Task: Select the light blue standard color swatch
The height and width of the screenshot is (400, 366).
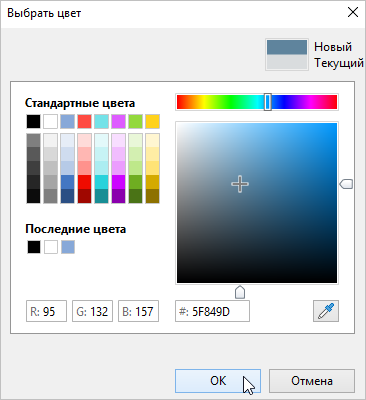Action: pyautogui.click(x=68, y=122)
